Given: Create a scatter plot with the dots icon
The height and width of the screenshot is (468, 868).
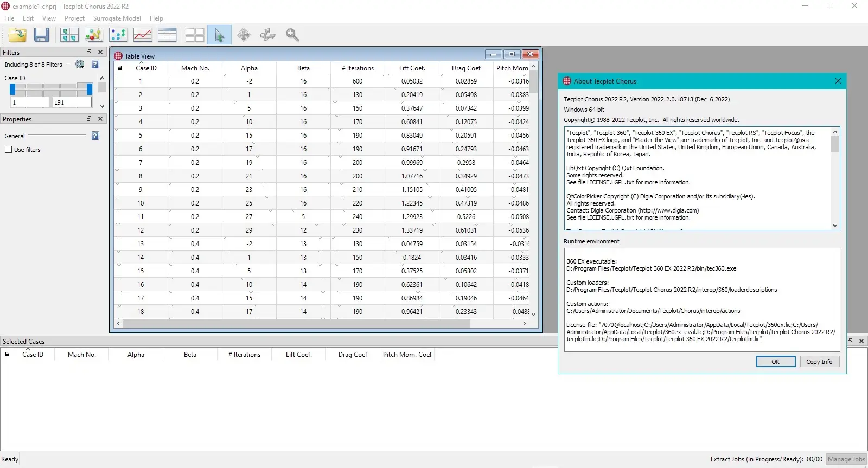Looking at the screenshot, I should [x=118, y=35].
